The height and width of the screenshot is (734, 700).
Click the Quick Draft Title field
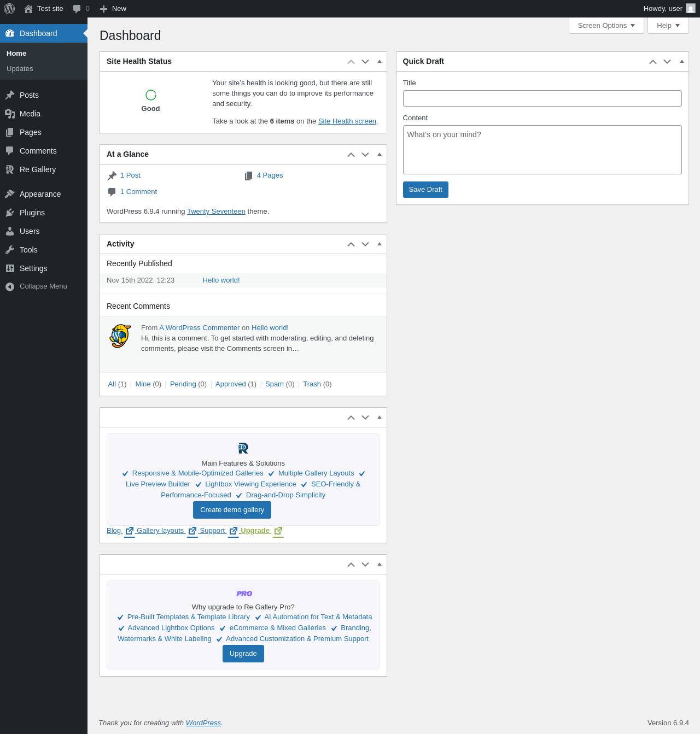tap(542, 98)
